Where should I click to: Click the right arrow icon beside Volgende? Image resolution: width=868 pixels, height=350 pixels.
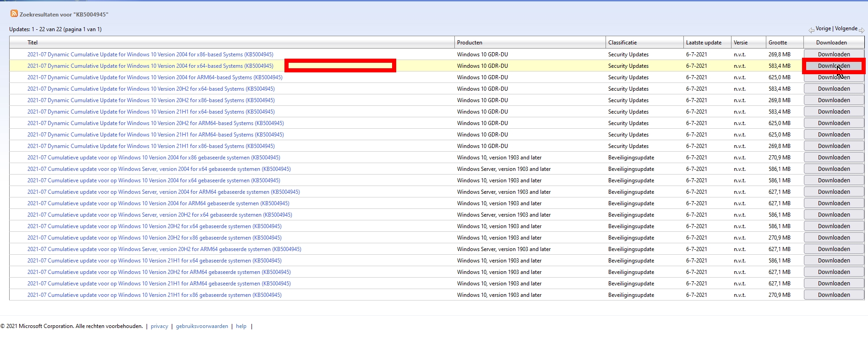862,30
